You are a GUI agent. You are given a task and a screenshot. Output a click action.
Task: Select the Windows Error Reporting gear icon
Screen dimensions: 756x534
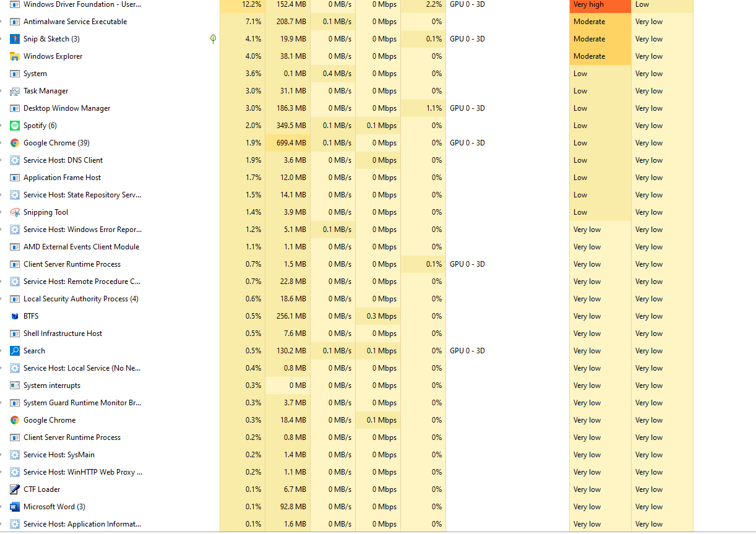(x=15, y=230)
